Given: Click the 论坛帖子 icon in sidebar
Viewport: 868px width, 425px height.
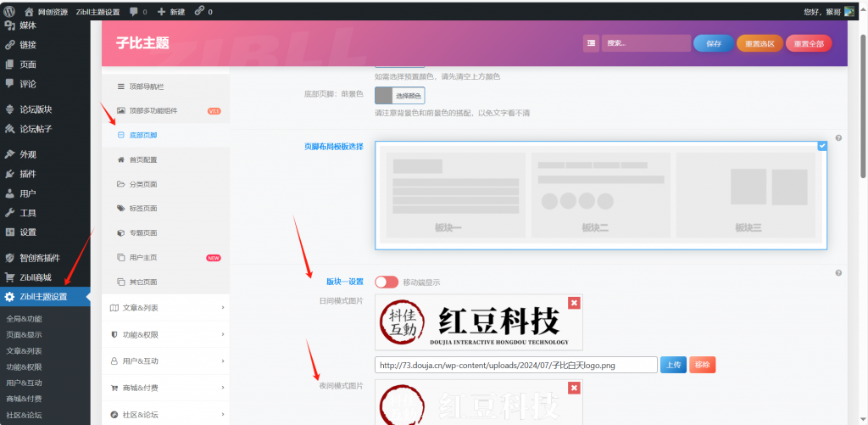Looking at the screenshot, I should coord(9,129).
